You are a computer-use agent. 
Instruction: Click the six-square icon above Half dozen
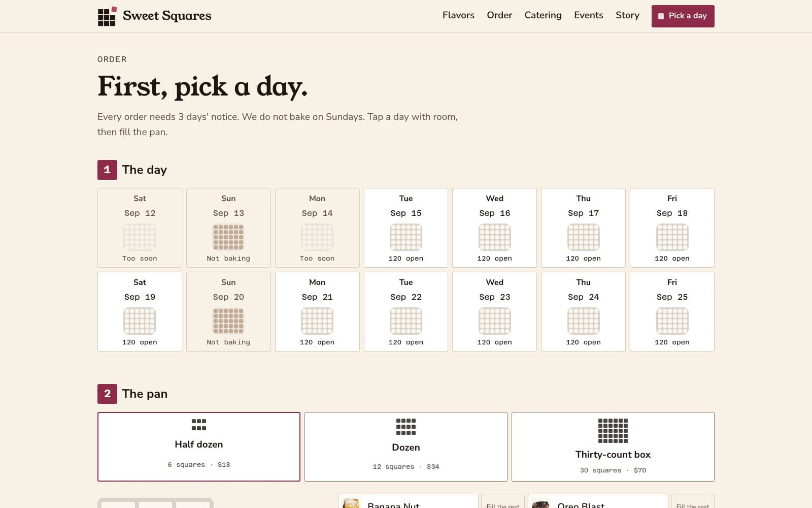coord(199,425)
